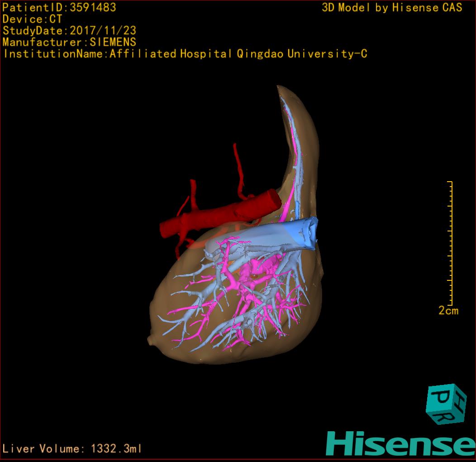This screenshot has width=476, height=462.
Task: Select the PatientID:3591483 text
Action: (x=59, y=8)
